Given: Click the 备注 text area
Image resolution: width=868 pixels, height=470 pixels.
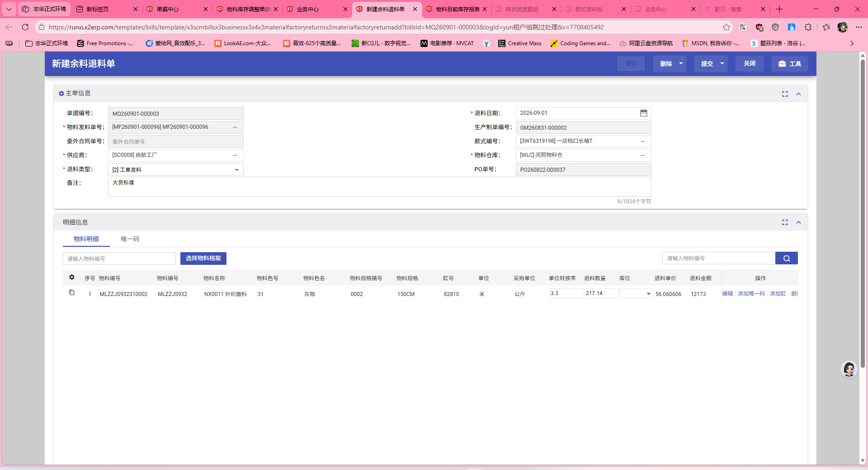Looking at the screenshot, I should [x=379, y=187].
